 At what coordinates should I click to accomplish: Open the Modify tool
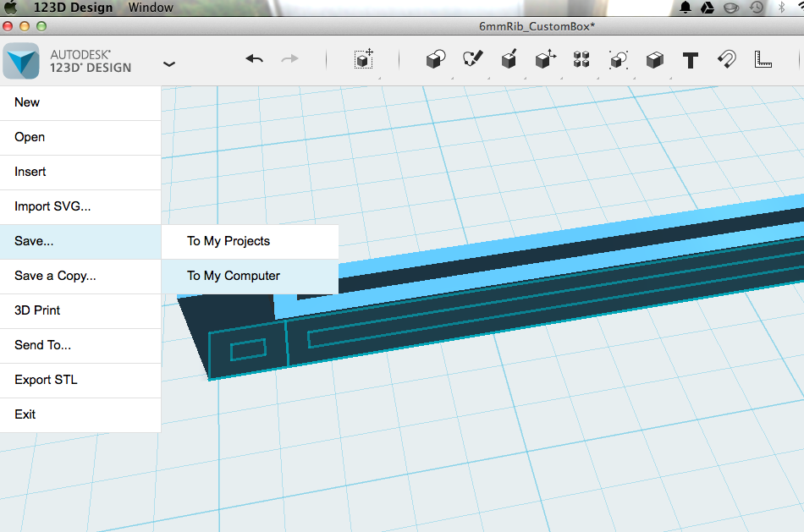[546, 59]
